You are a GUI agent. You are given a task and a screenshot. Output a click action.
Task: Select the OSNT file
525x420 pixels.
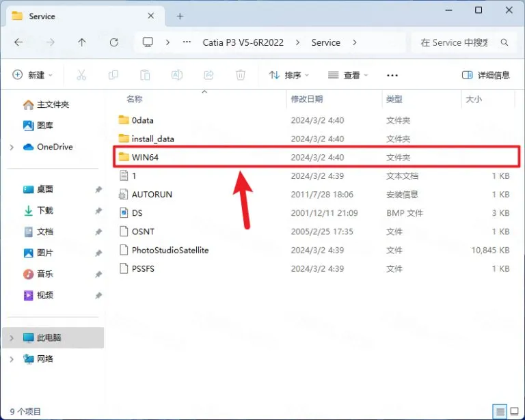pyautogui.click(x=316, y=232)
